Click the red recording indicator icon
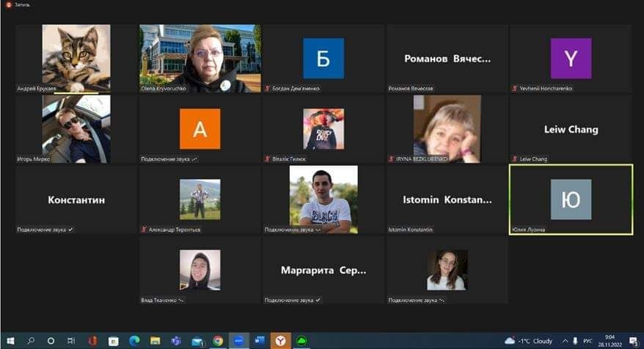 coord(9,5)
